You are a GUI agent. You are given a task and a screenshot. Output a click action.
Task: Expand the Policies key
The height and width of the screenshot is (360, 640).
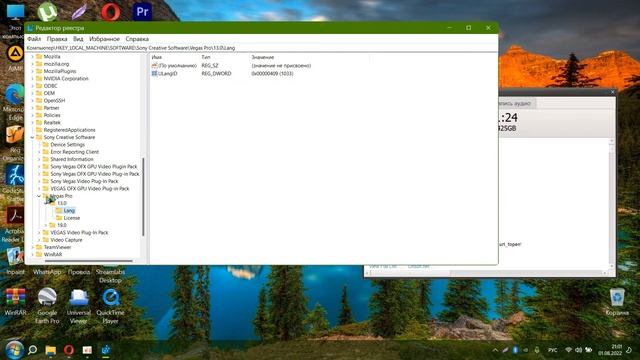pos(33,116)
